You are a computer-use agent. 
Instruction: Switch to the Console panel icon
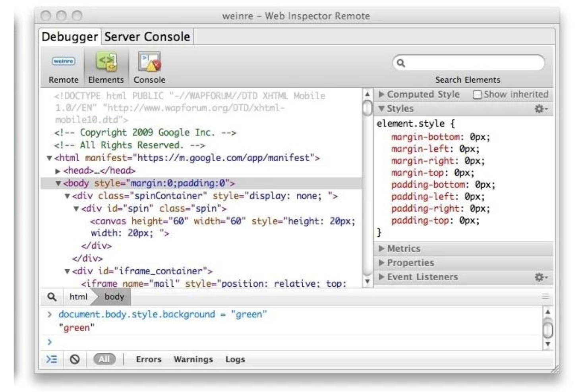(x=149, y=62)
